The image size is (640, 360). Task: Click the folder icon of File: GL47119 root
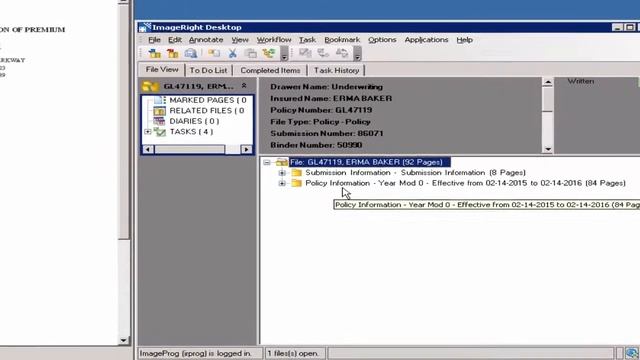pyautogui.click(x=282, y=162)
